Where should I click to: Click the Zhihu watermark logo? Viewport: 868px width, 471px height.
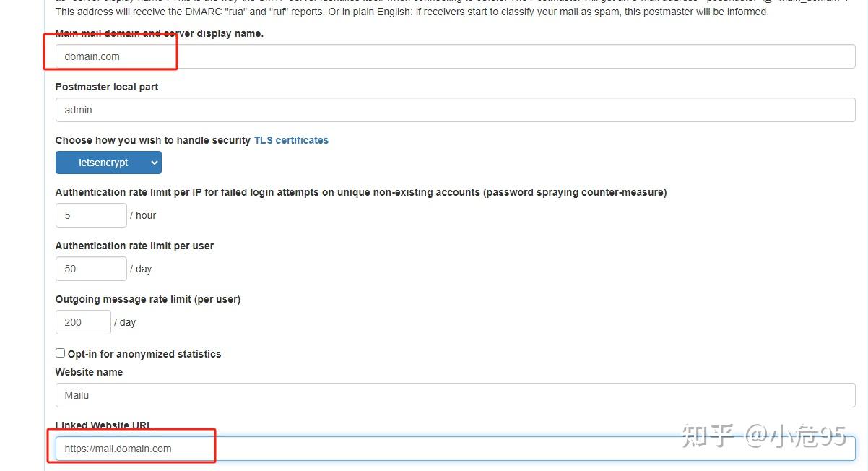tap(708, 436)
